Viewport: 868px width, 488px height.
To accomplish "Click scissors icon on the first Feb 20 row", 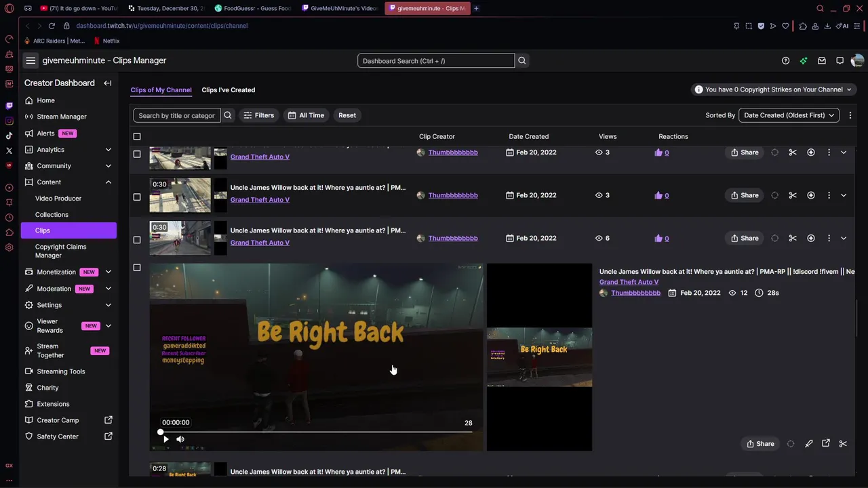I will 793,152.
